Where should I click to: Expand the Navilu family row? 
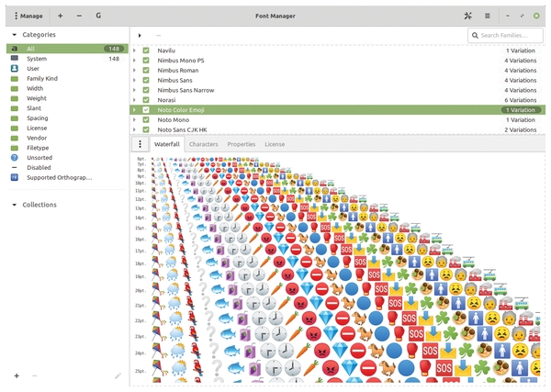(x=134, y=50)
